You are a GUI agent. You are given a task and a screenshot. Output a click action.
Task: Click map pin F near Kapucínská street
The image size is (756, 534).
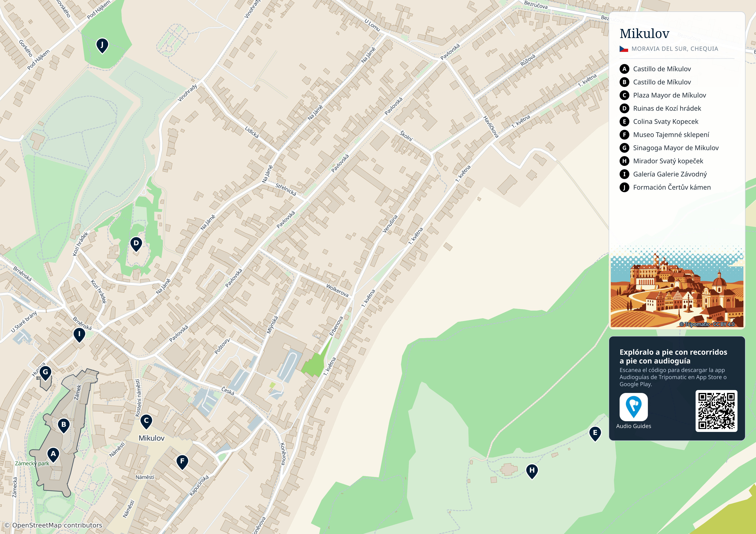(182, 462)
